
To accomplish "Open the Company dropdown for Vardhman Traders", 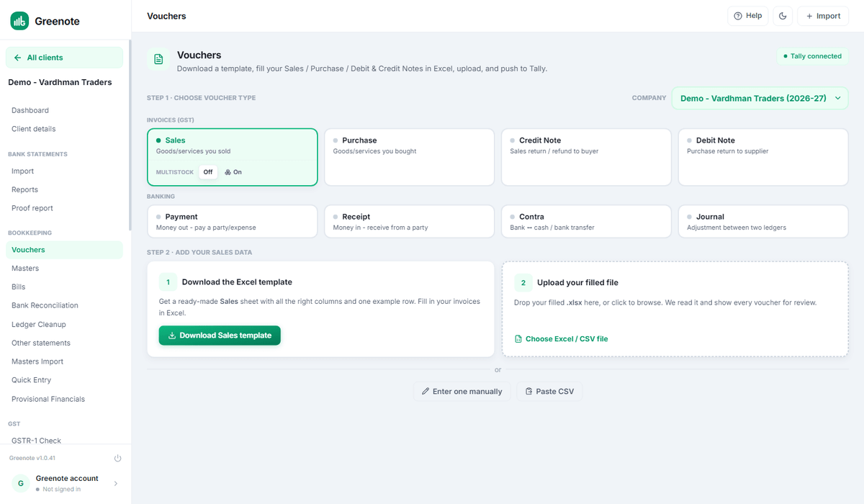I will (x=760, y=98).
